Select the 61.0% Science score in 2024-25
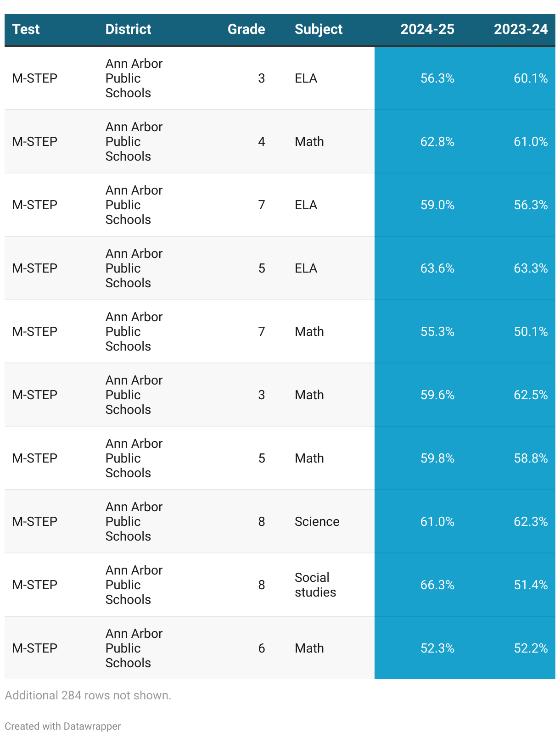 point(437,522)
